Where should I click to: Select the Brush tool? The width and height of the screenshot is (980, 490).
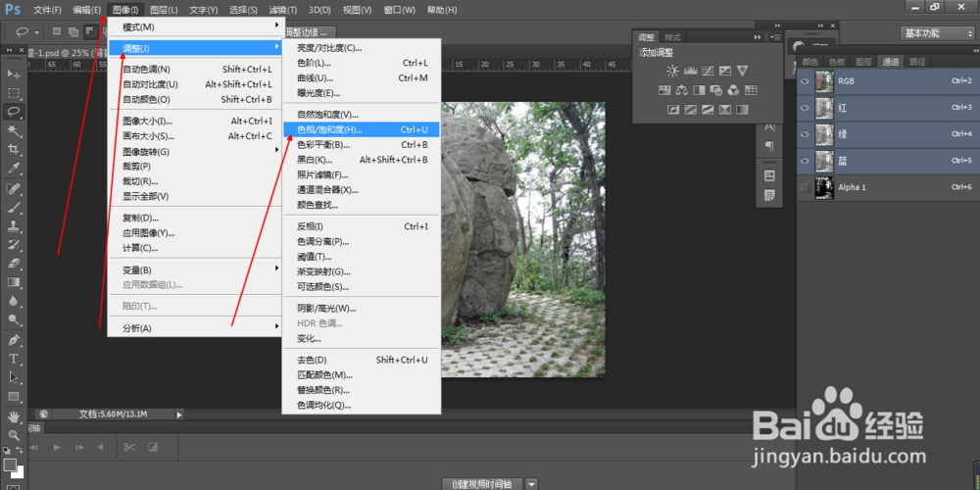13,208
